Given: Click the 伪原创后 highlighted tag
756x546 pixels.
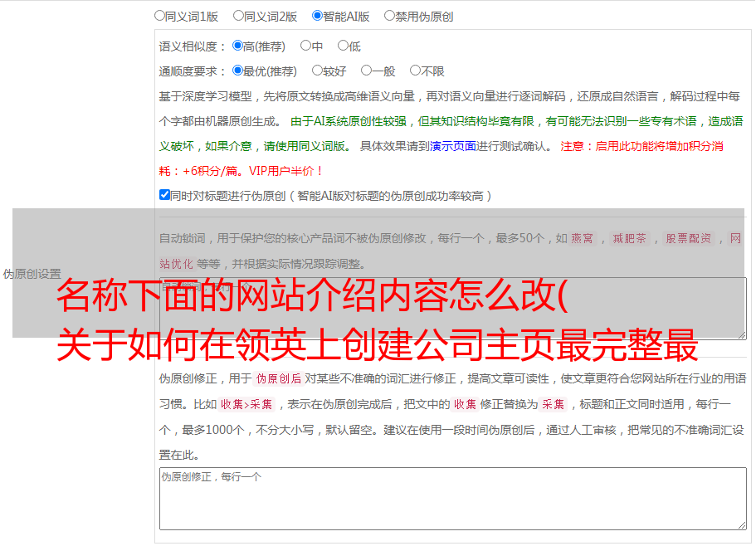Looking at the screenshot, I should point(279,378).
